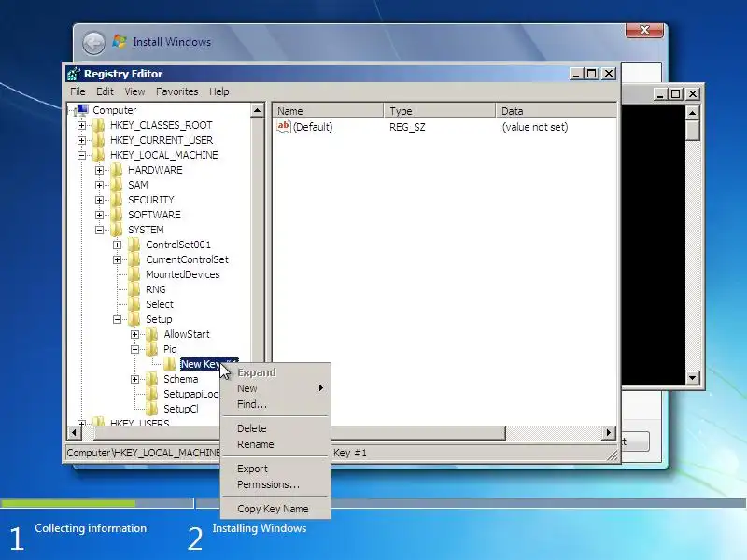This screenshot has height=560, width=747.
Task: Open the Favorites menu
Action: [x=176, y=91]
